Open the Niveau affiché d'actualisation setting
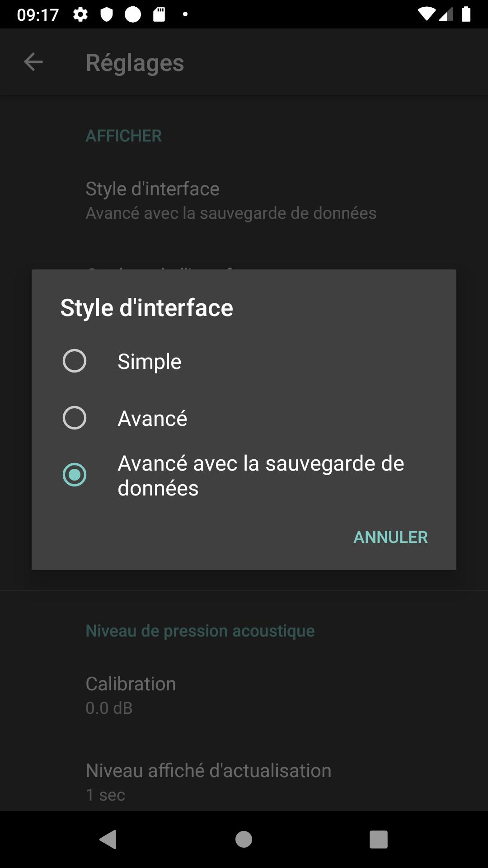This screenshot has height=868, width=488. tap(208, 781)
